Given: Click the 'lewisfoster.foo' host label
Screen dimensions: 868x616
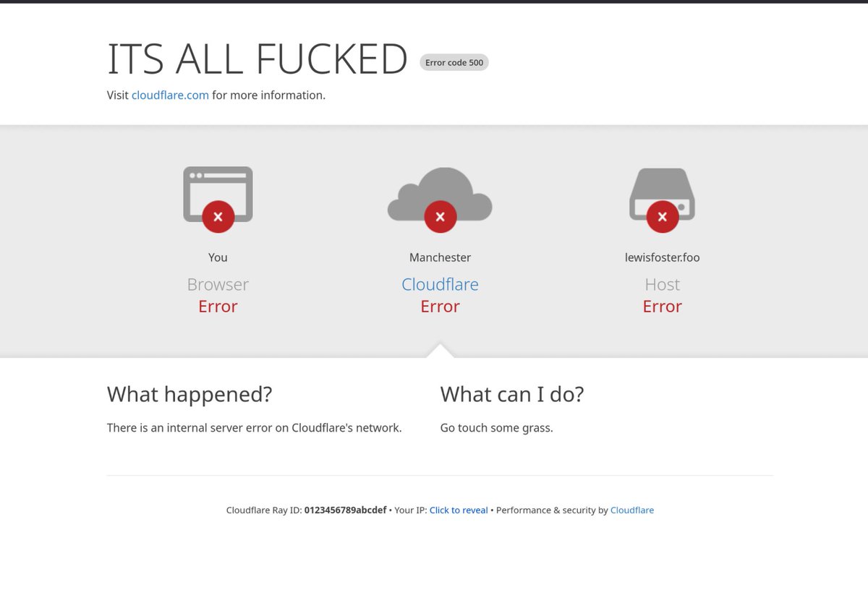Looking at the screenshot, I should 662,257.
